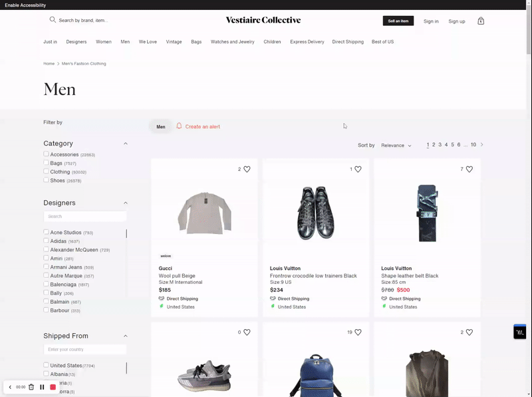This screenshot has height=397, width=532.
Task: Tick the Clothing category checkbox
Action: pos(46,172)
